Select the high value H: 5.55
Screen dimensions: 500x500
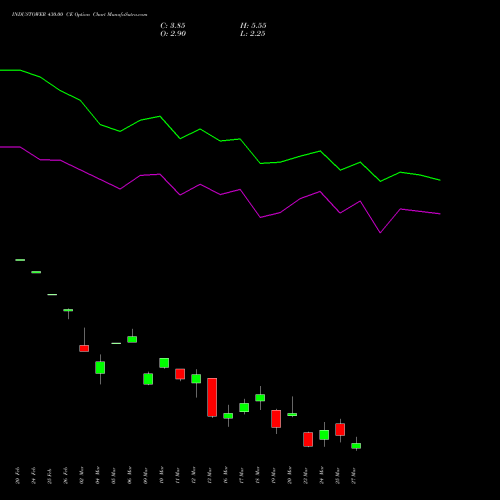[x=253, y=26]
